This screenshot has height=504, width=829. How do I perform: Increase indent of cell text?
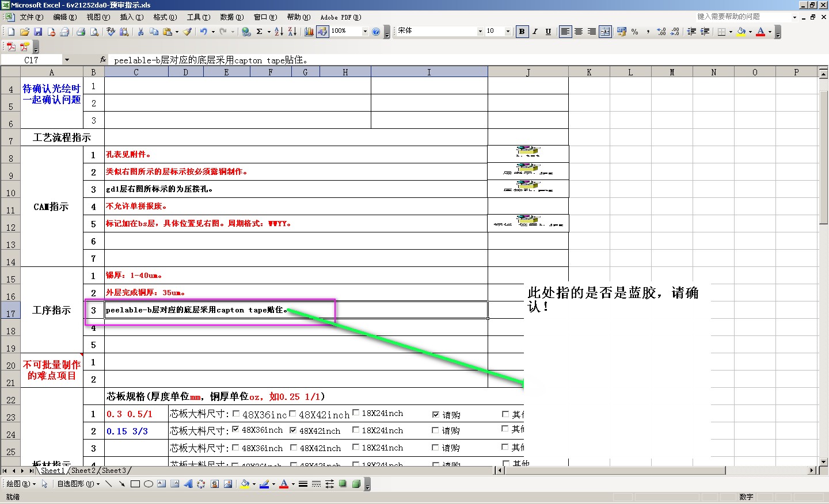(705, 32)
